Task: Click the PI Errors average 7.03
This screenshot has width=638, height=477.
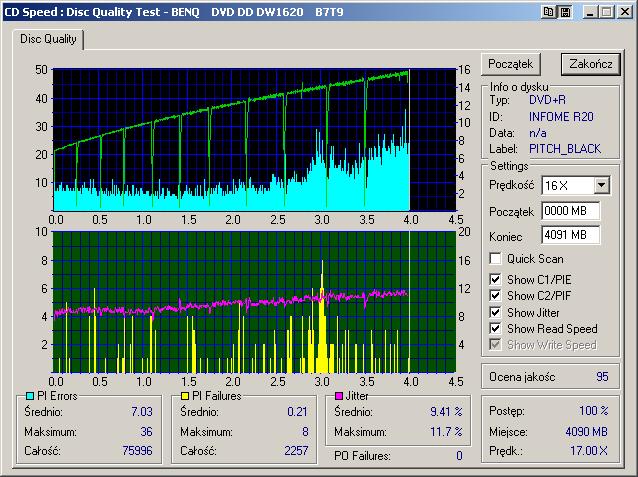Action: [x=142, y=411]
